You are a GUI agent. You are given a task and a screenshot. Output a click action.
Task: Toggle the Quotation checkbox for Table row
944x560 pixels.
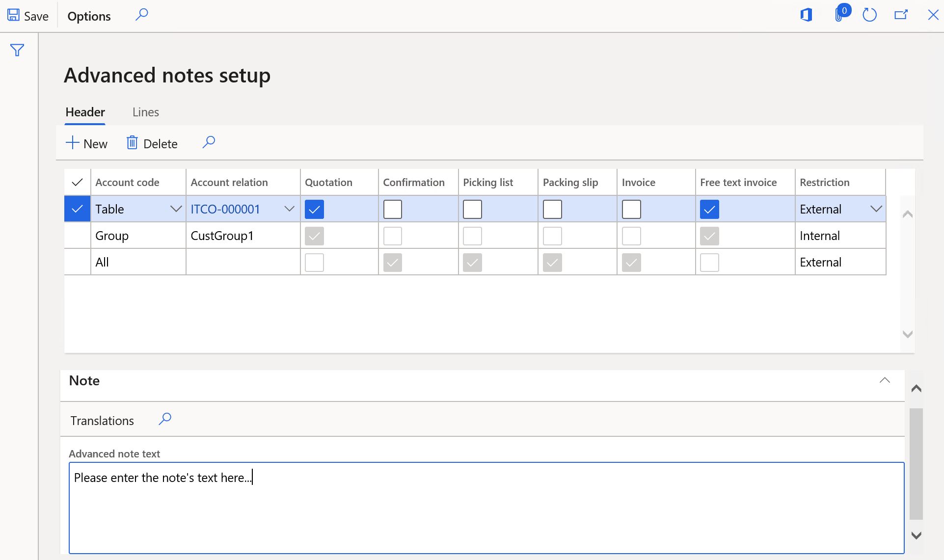(x=314, y=209)
